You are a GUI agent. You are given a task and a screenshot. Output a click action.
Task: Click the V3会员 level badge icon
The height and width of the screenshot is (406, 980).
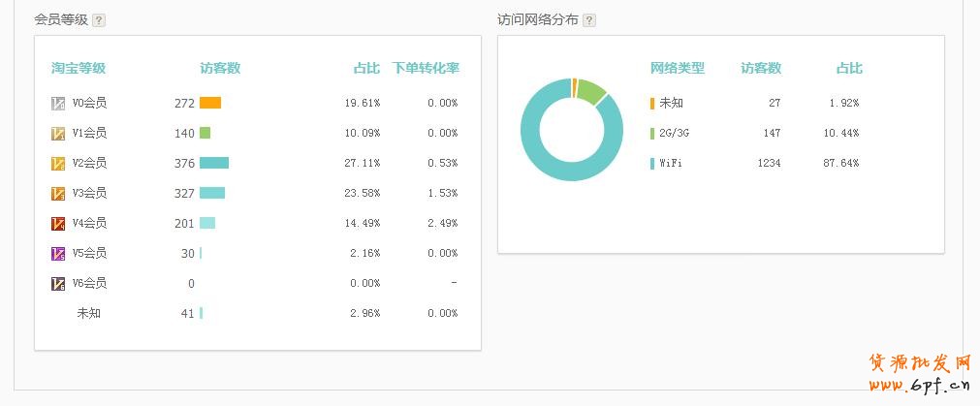(58, 193)
